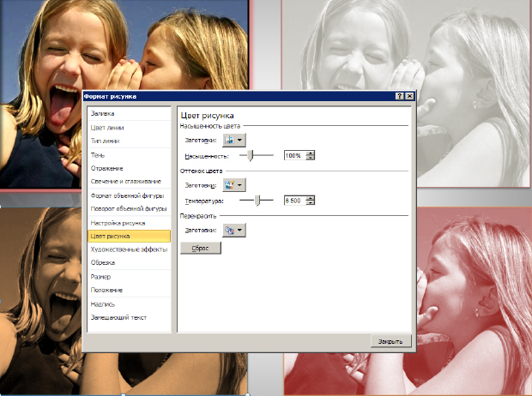532x396 pixels.
Task: Click the Насыщенность slider handle
Action: pyautogui.click(x=251, y=156)
